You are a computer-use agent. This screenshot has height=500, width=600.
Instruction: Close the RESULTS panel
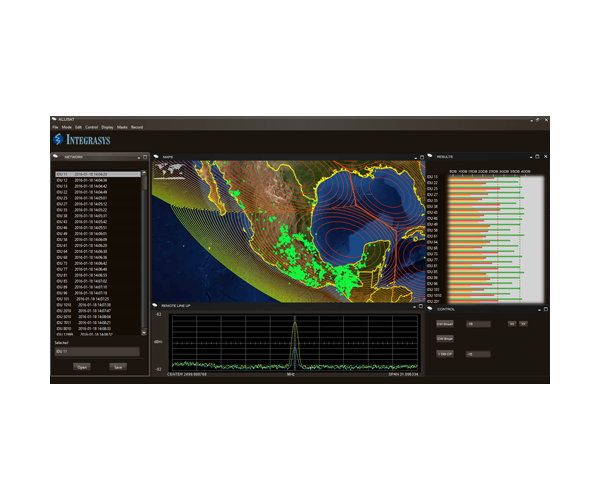pyautogui.click(x=545, y=156)
